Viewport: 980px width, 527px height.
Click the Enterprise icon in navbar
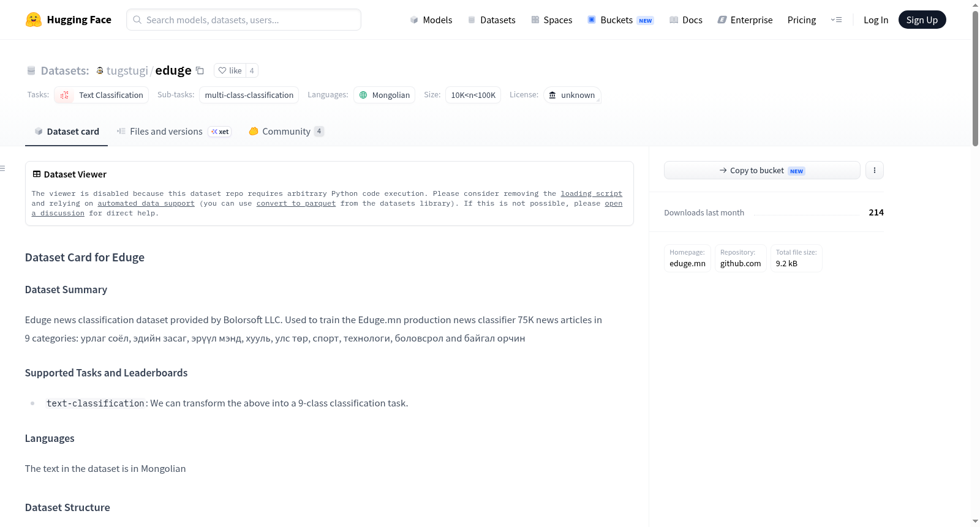(x=722, y=20)
